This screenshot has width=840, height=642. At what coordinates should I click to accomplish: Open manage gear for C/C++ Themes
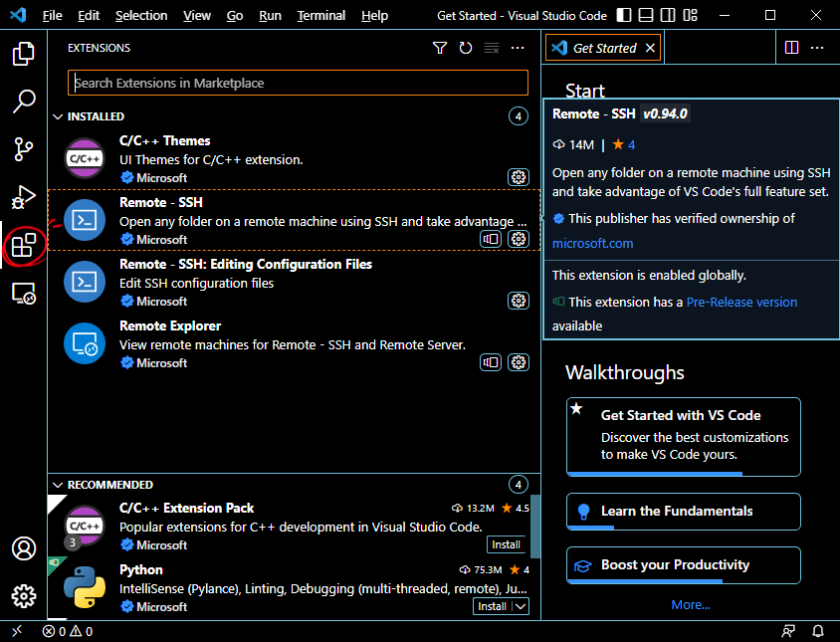click(519, 177)
